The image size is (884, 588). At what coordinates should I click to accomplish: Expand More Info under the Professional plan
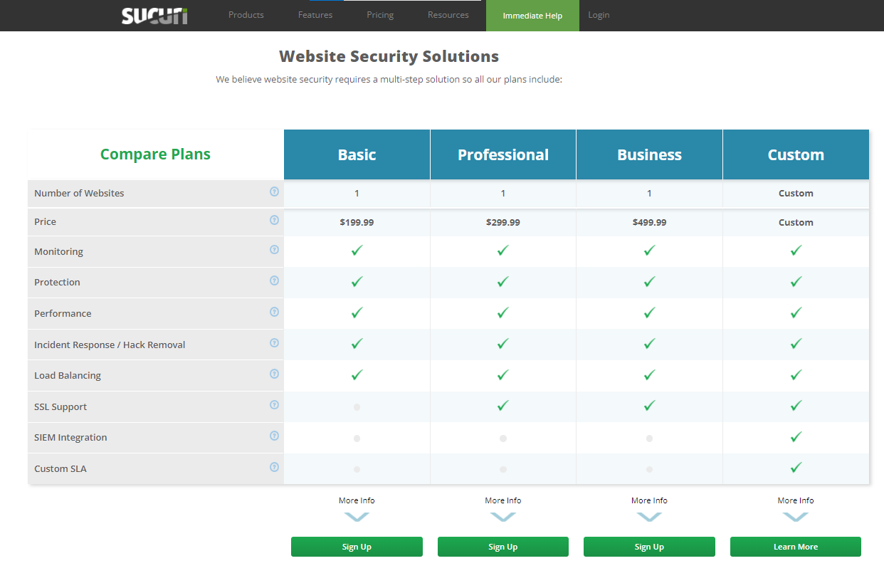click(x=503, y=500)
